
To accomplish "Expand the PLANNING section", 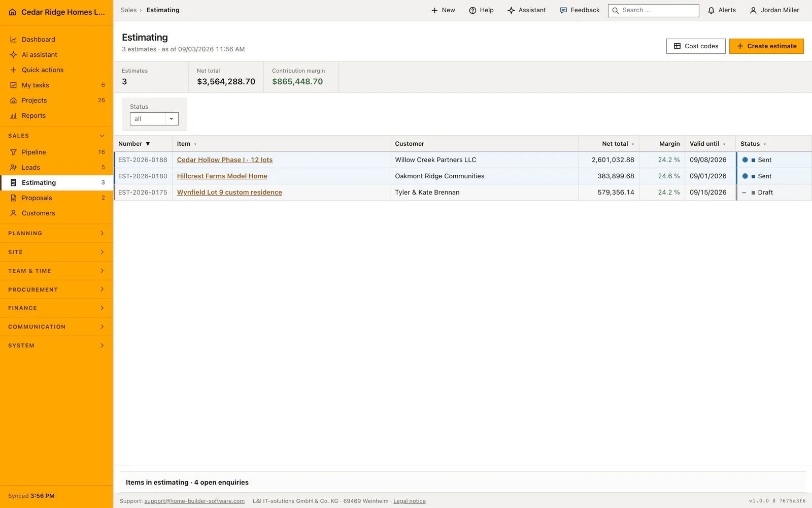I will 56,233.
